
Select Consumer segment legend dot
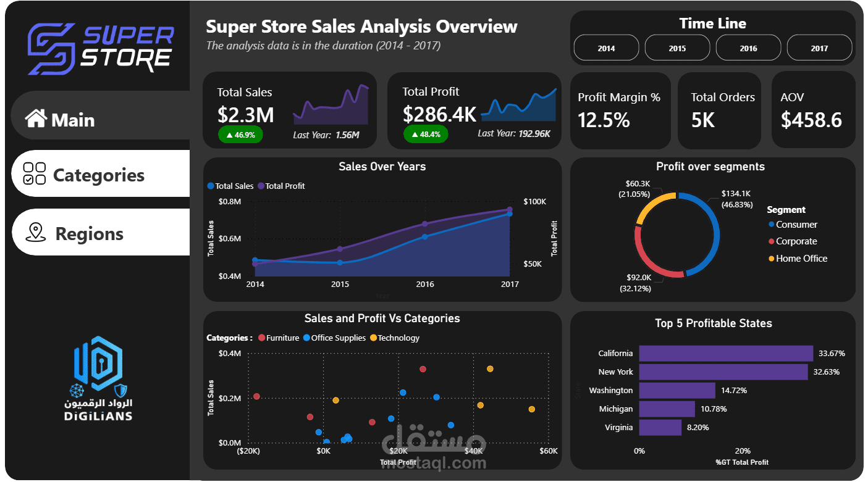pyautogui.click(x=771, y=225)
